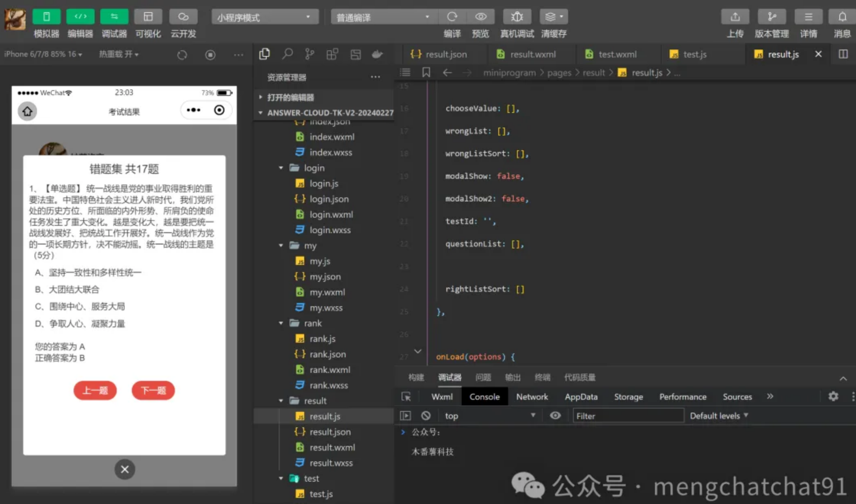Toggle the editor panel button
The width and height of the screenshot is (856, 504).
click(80, 17)
